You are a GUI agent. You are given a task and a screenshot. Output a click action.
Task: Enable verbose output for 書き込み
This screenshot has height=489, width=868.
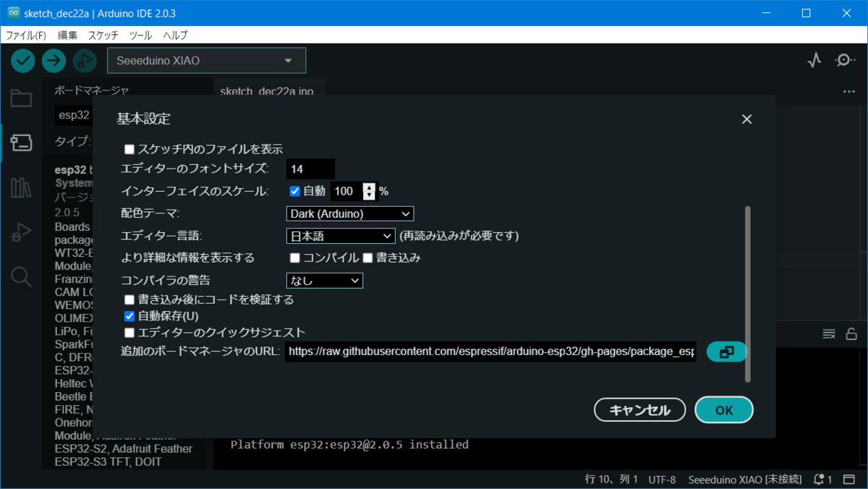coord(368,258)
